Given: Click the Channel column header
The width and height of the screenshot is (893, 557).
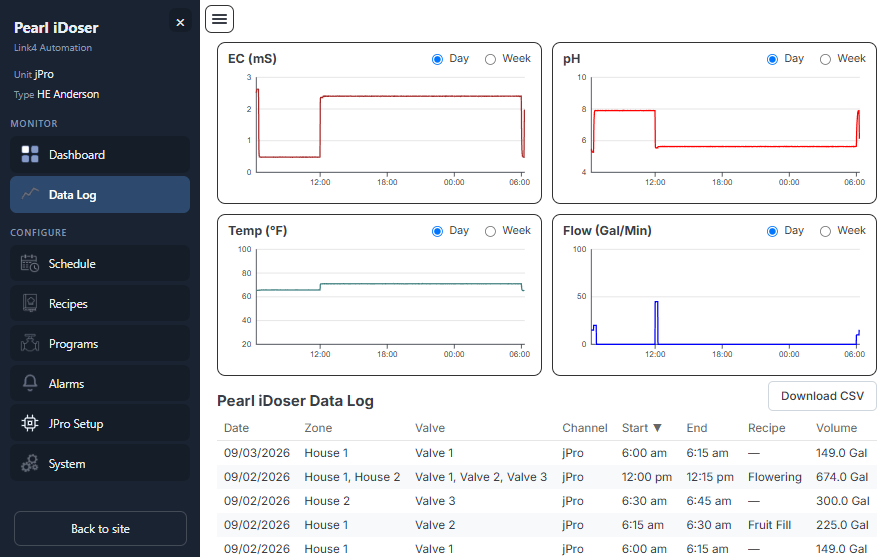Looking at the screenshot, I should [585, 428].
